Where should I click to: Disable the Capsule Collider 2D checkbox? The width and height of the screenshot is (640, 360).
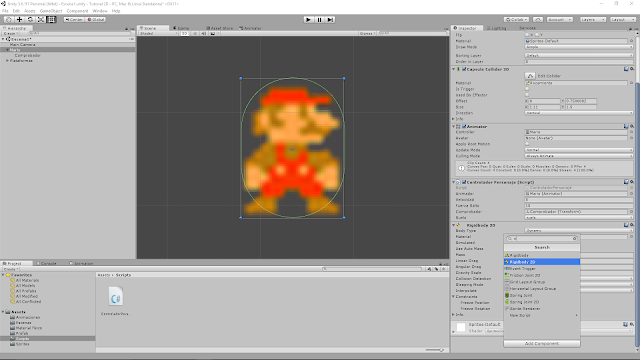(464, 69)
